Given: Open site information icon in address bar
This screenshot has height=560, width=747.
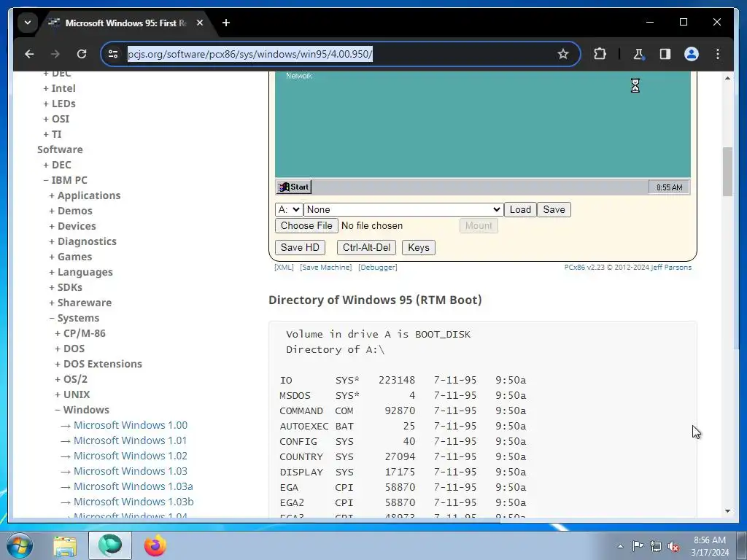Looking at the screenshot, I should (x=113, y=54).
